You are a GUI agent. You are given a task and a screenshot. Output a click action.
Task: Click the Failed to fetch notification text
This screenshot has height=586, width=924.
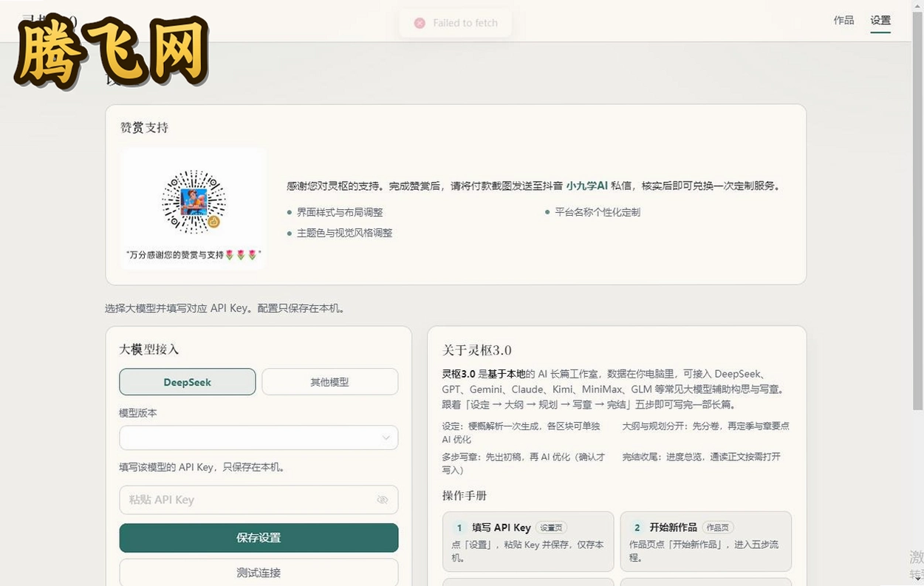coord(465,23)
